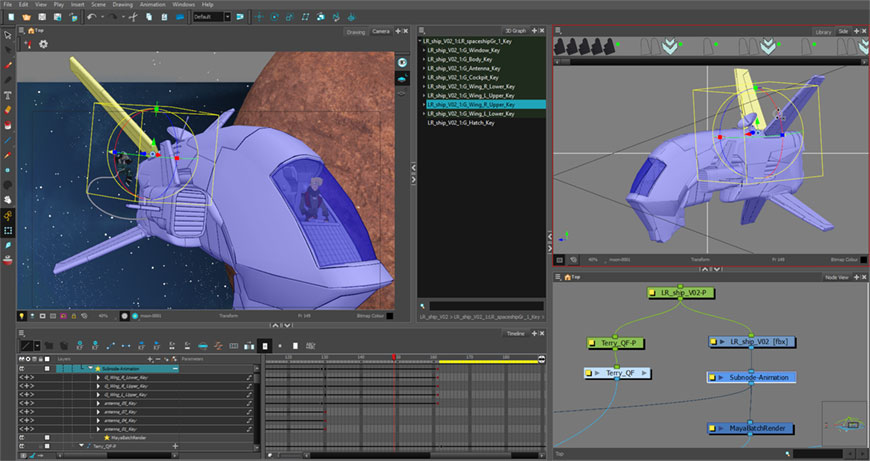Open the Default workspace dropdown

pyautogui.click(x=211, y=17)
